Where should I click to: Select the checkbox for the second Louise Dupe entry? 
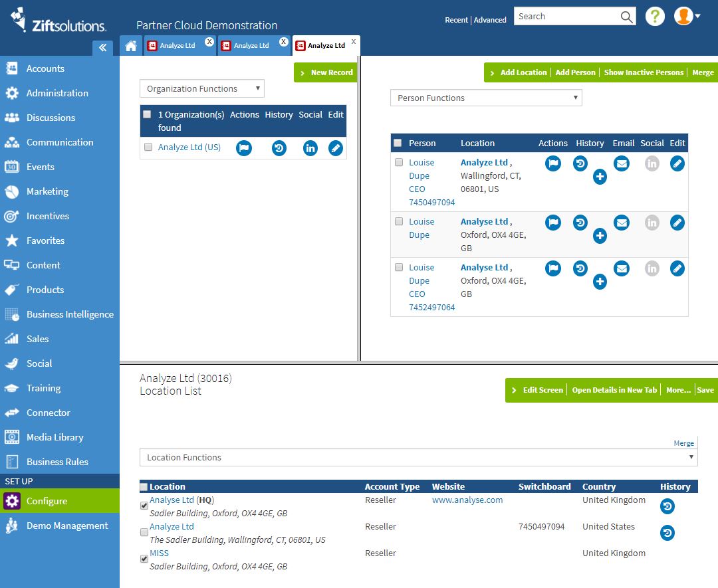[x=399, y=221]
